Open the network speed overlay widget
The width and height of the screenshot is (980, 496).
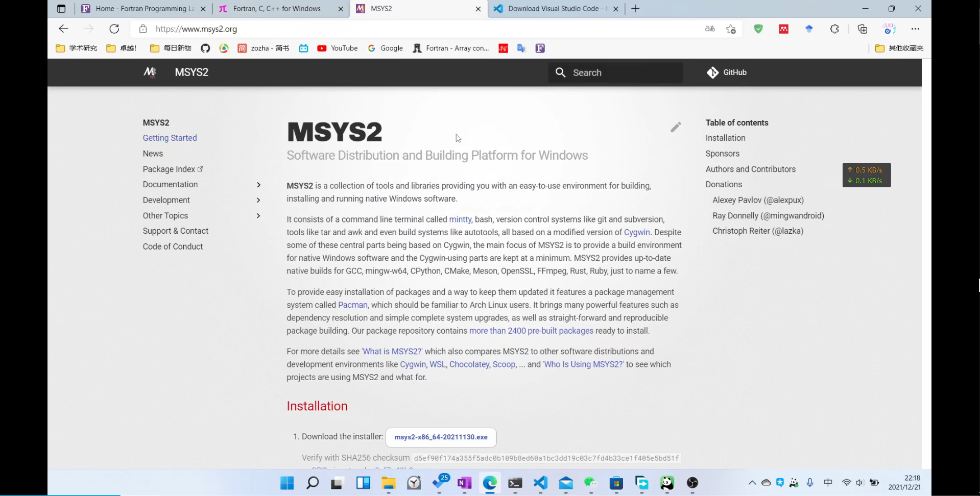[x=867, y=175]
